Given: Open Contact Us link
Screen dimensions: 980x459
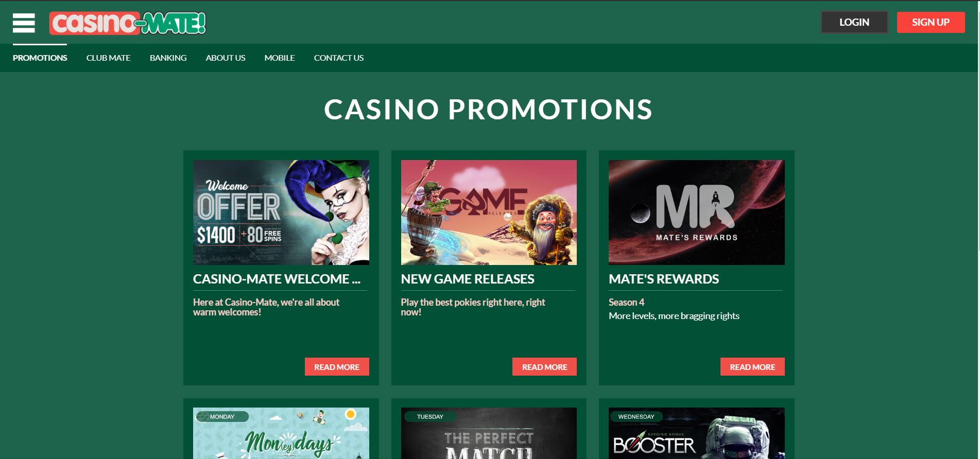Looking at the screenshot, I should pyautogui.click(x=339, y=58).
